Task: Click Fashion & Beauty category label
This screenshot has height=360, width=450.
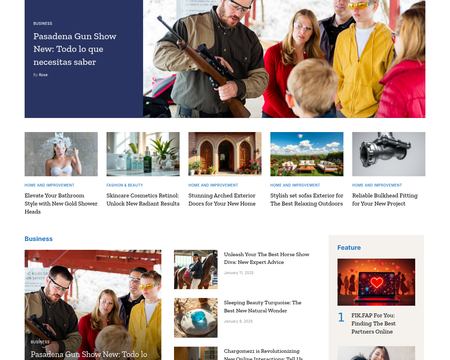Action: pyautogui.click(x=125, y=185)
